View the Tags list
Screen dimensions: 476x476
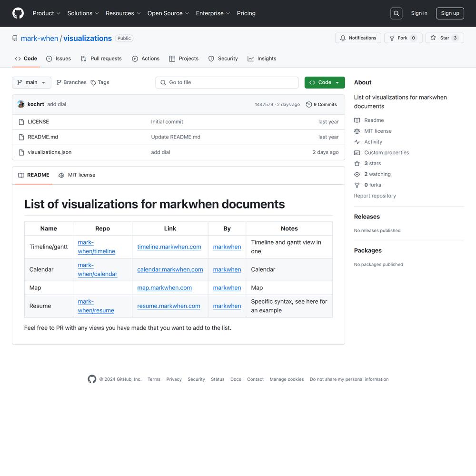[x=100, y=82]
